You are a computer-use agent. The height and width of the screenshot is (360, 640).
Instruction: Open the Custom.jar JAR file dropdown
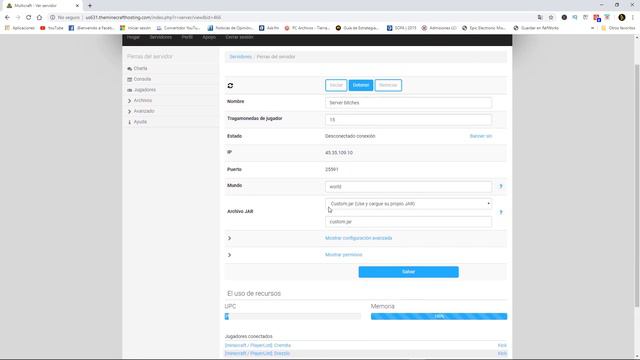tap(408, 204)
